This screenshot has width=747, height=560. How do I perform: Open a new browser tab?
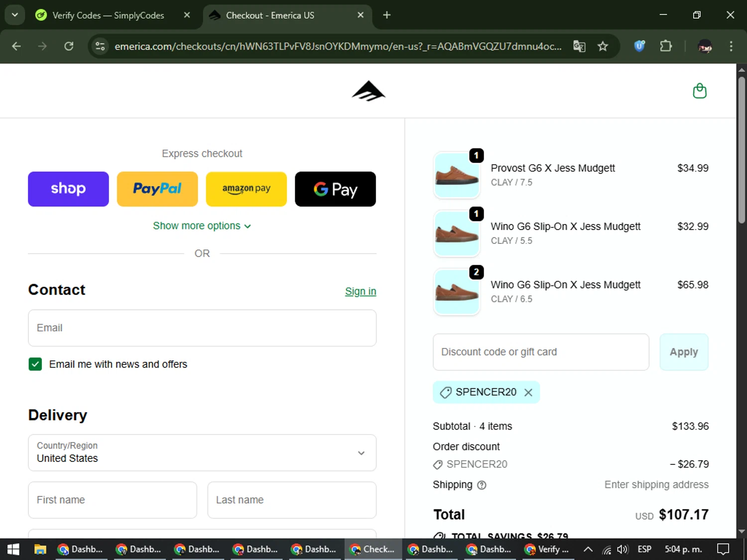pos(386,15)
